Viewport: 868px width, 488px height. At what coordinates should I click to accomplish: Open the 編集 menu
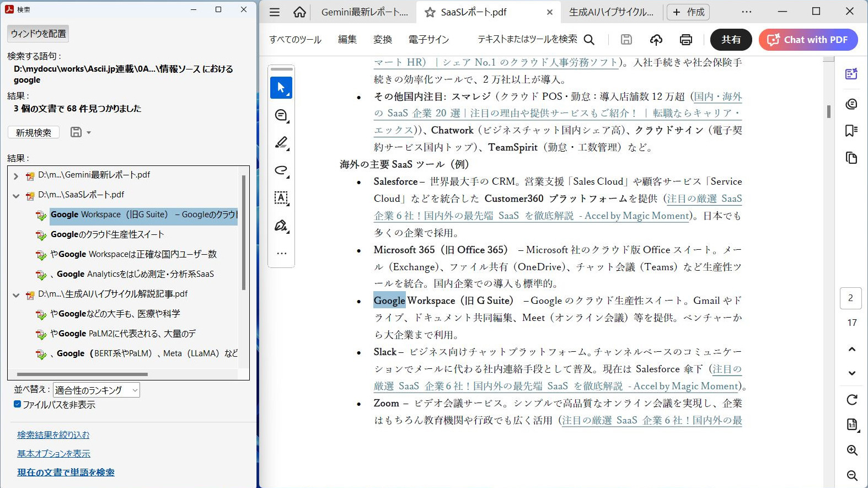(x=347, y=40)
